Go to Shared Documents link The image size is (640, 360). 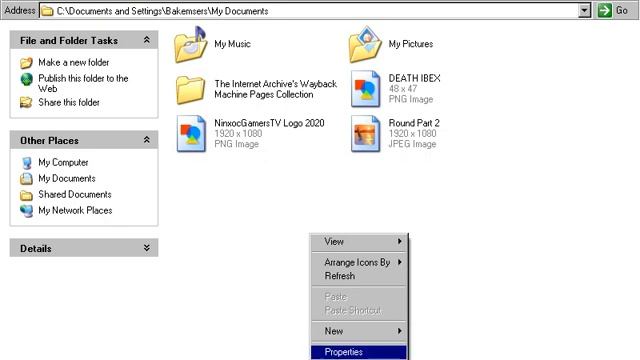click(x=75, y=194)
